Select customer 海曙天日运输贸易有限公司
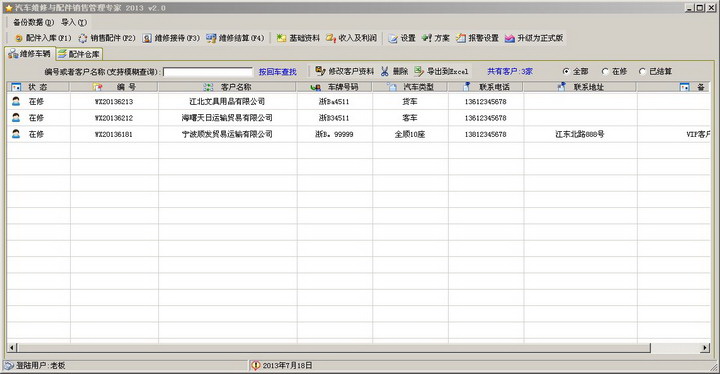Viewport: 720px width, 374px height. tap(227, 118)
